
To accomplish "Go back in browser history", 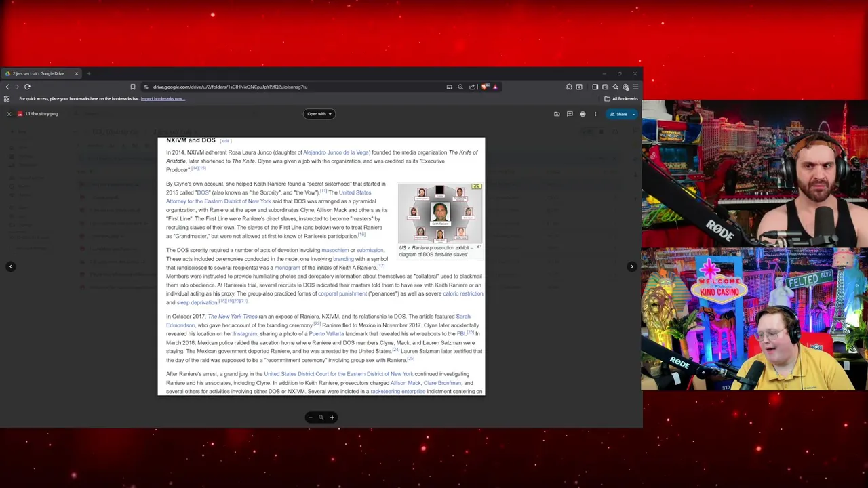I will [7, 87].
